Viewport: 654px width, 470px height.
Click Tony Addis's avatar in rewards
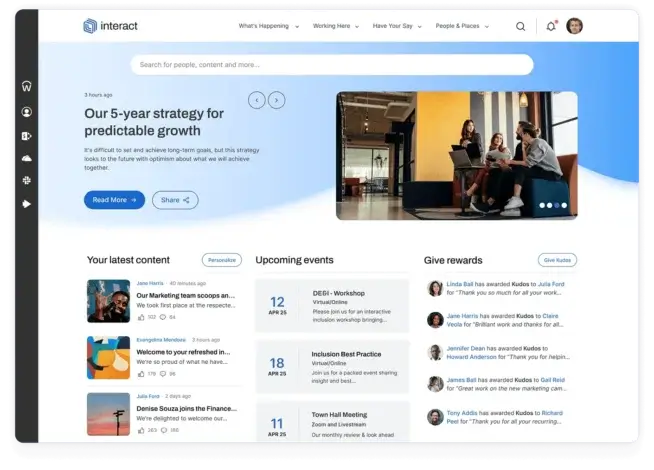[435, 417]
